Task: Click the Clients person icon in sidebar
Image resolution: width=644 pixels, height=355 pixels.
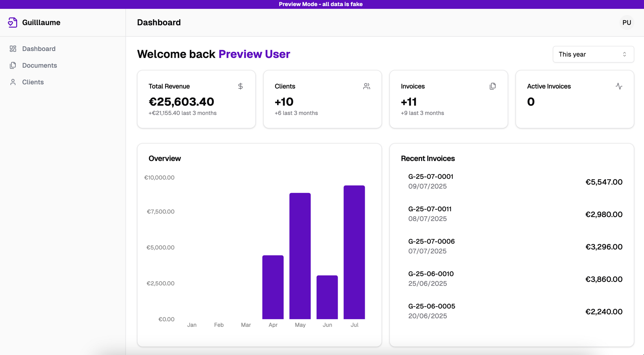Action: pos(13,82)
